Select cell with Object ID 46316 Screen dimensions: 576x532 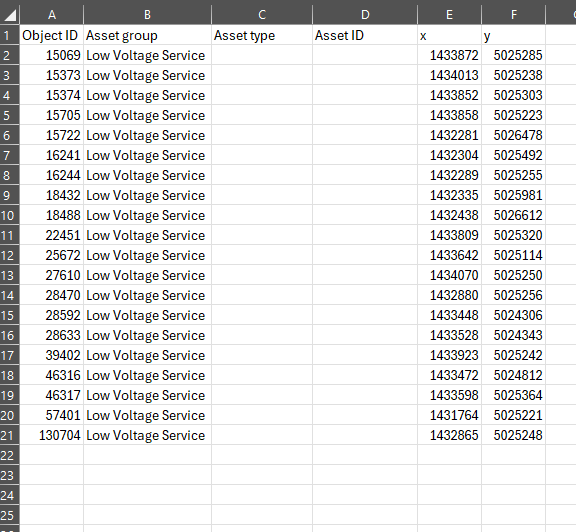(x=51, y=375)
